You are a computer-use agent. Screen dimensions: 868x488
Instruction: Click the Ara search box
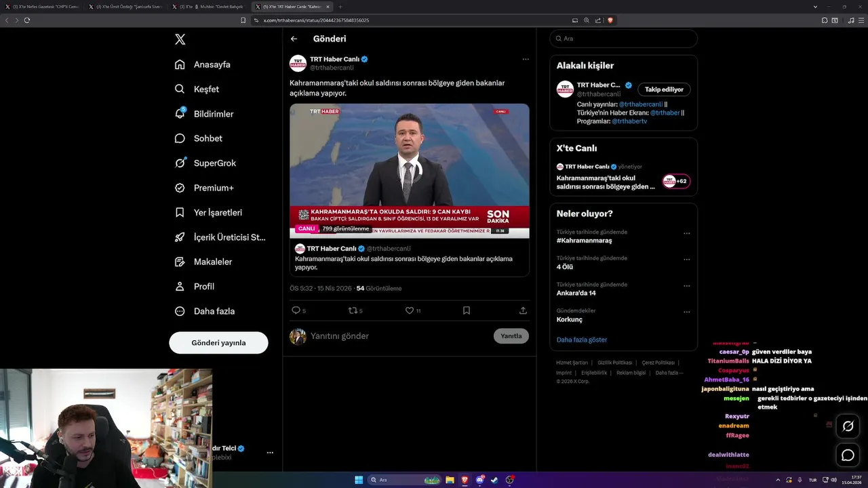[x=624, y=39]
